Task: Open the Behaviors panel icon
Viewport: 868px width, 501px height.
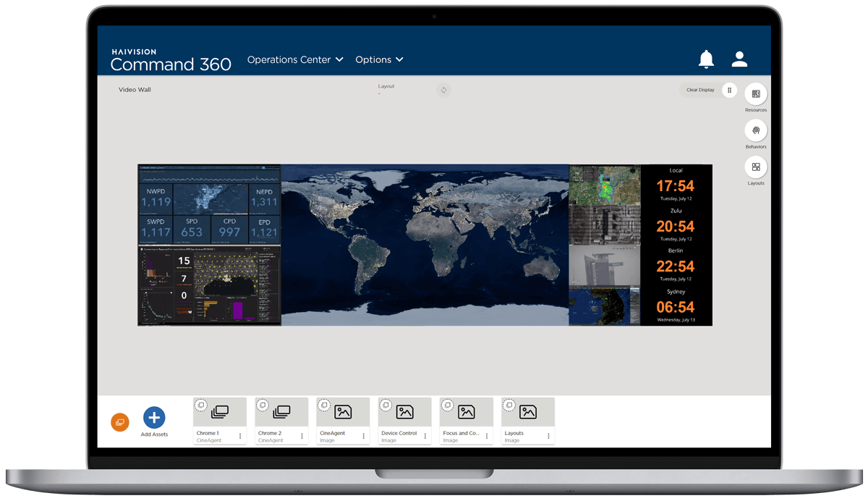Action: coord(756,130)
